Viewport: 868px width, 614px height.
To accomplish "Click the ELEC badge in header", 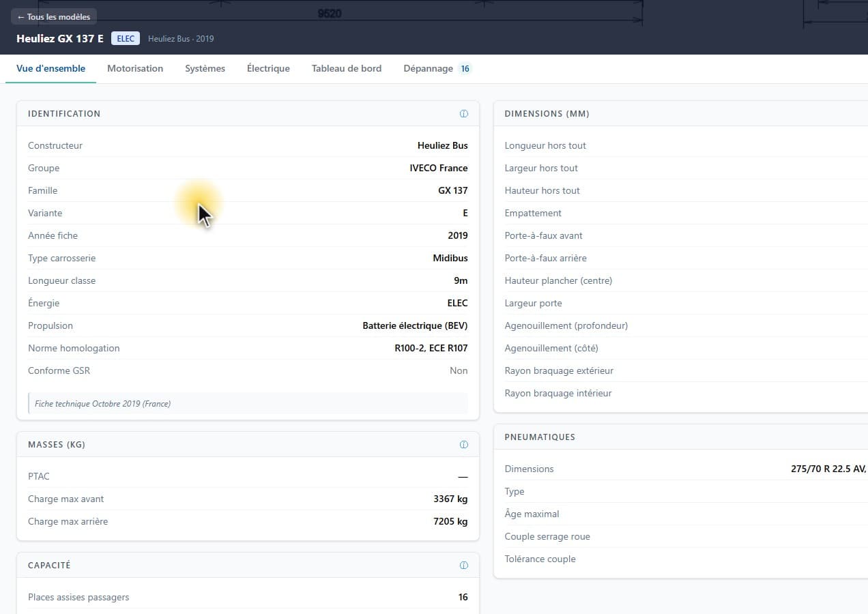I will click(126, 39).
